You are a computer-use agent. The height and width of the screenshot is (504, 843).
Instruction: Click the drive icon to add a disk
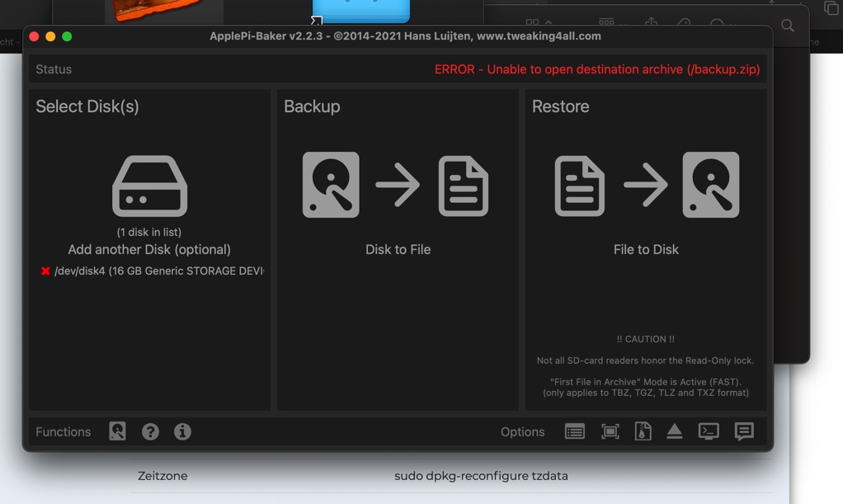click(149, 186)
